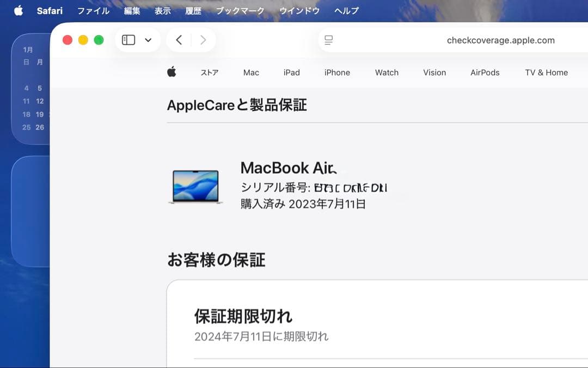Select the シリアル番号 serial number text
588x368 pixels.
click(314, 187)
